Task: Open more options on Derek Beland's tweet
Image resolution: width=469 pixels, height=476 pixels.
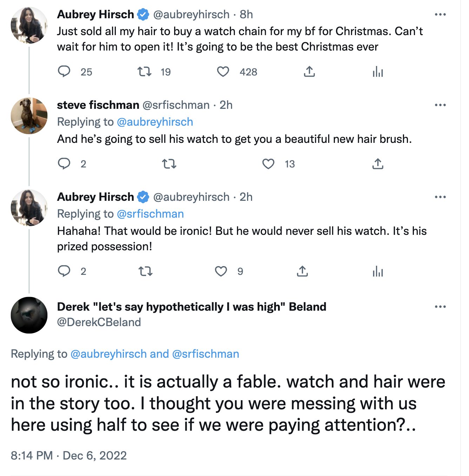Action: 440,306
